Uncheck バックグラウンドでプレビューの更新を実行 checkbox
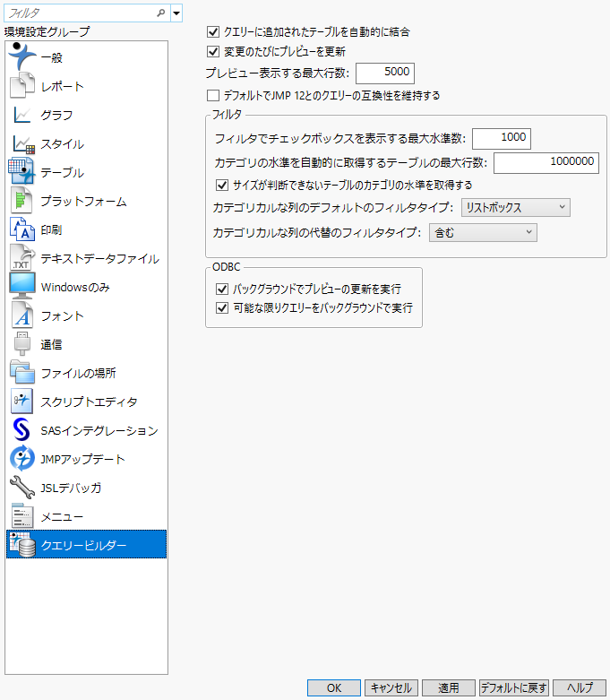 222,290
